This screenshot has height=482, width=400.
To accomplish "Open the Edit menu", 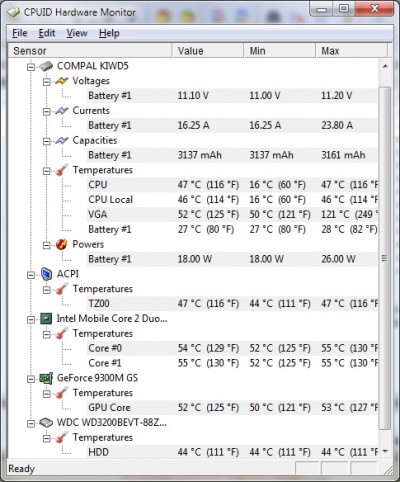I will pos(47,33).
